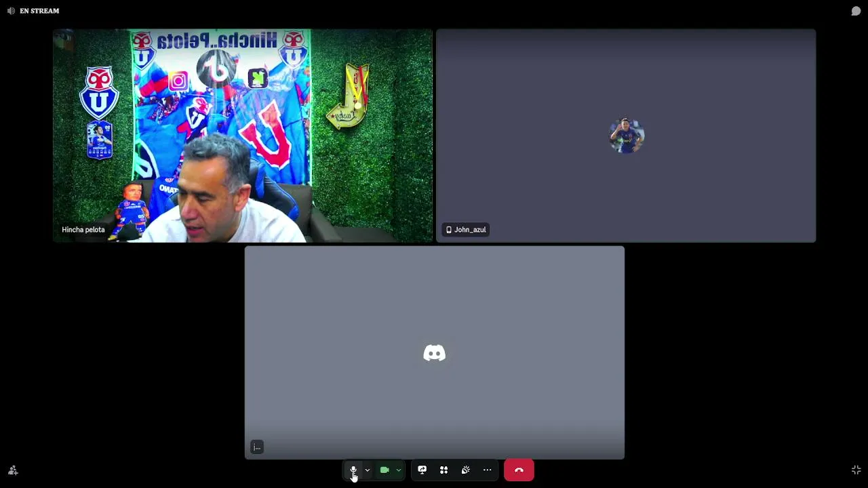868x488 pixels.
Task: Disconnect with the red hang-up button
Action: [519, 470]
